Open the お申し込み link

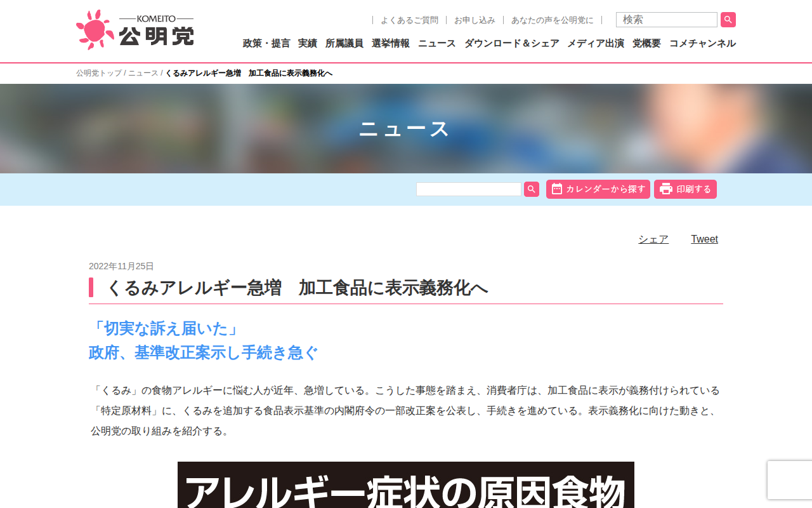click(x=475, y=20)
